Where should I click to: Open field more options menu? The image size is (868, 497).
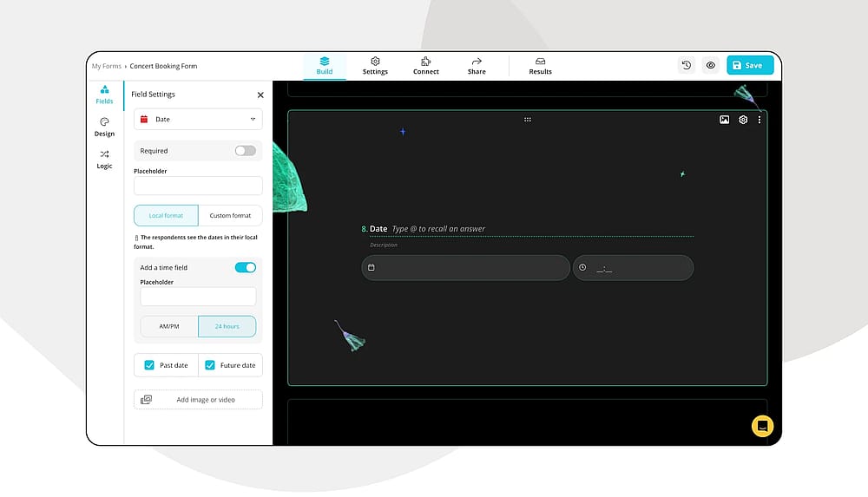point(759,120)
